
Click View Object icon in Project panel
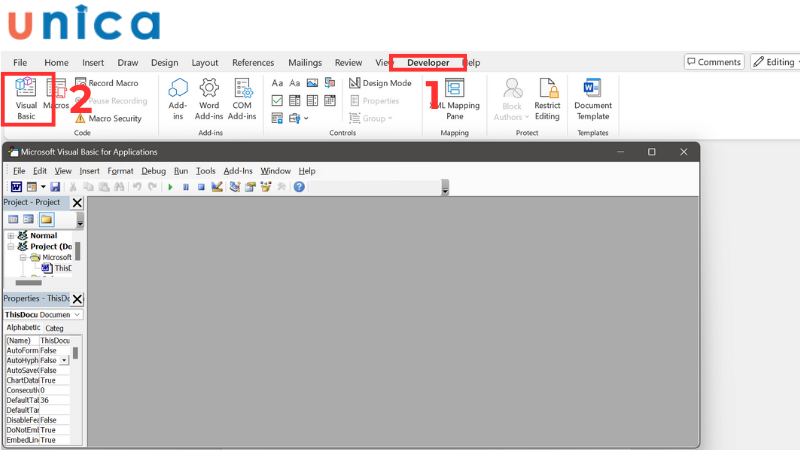[x=29, y=219]
